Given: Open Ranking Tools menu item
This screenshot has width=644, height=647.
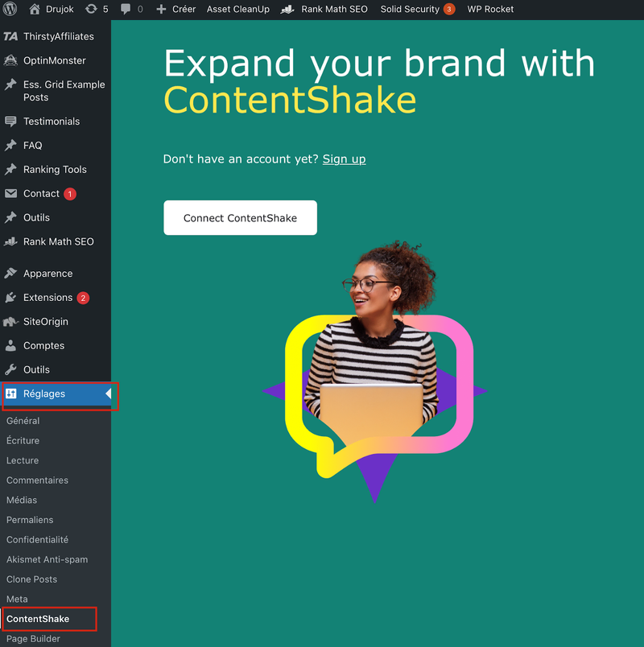Looking at the screenshot, I should pos(56,169).
